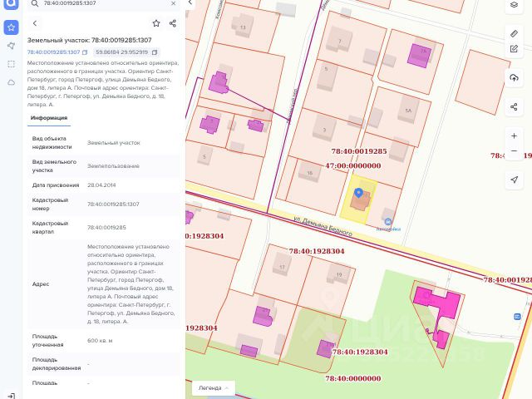Click building labeled 5А on map

point(408,111)
